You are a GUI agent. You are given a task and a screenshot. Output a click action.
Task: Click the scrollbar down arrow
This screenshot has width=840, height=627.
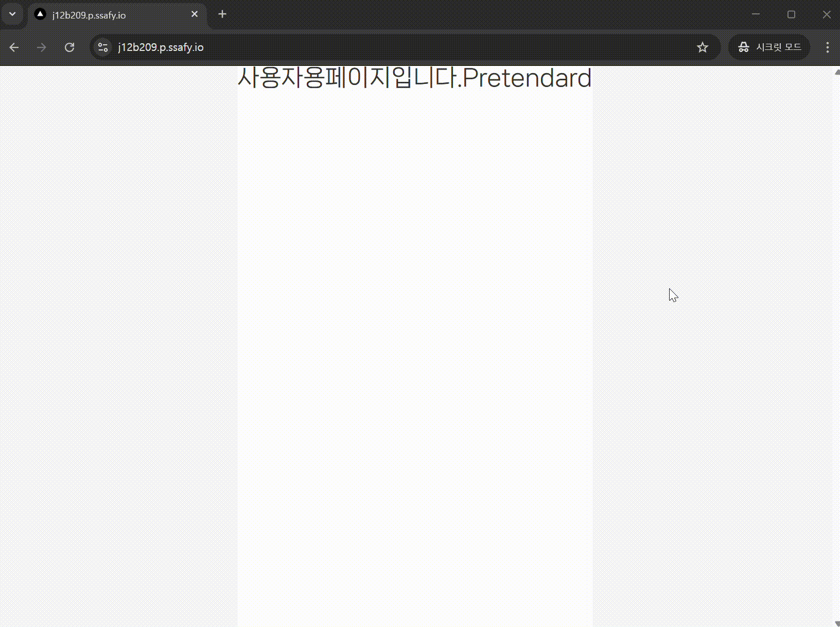point(836,623)
